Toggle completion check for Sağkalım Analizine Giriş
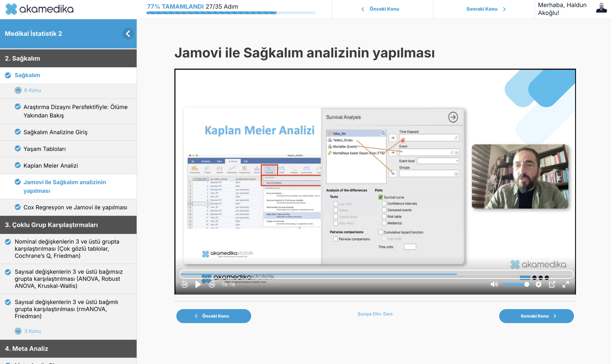Screen dimensions: 611x364 (x=18, y=132)
